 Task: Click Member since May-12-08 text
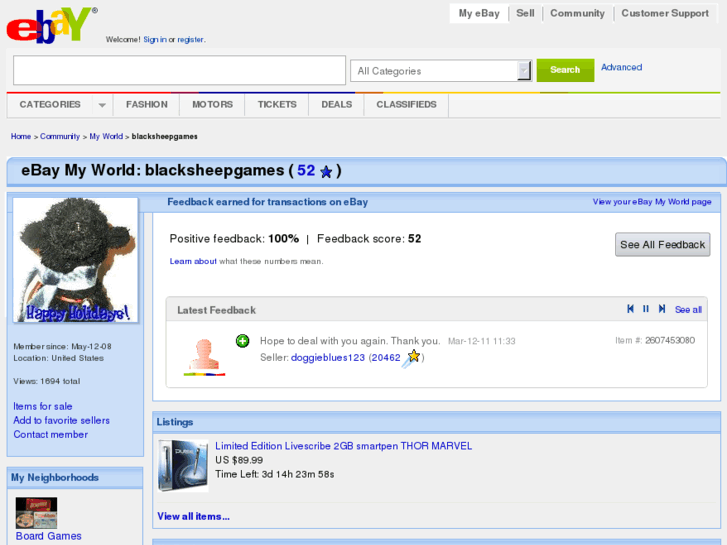point(62,346)
